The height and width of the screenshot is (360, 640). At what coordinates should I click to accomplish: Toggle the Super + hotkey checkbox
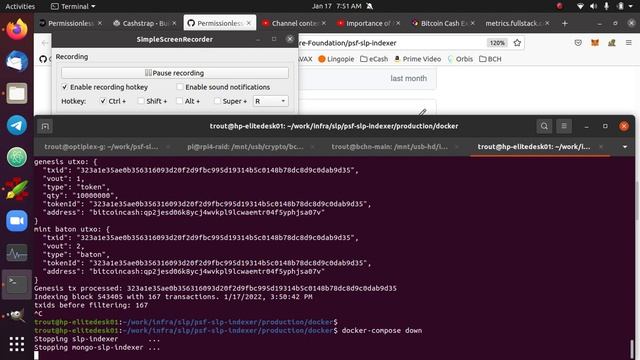coord(217,101)
